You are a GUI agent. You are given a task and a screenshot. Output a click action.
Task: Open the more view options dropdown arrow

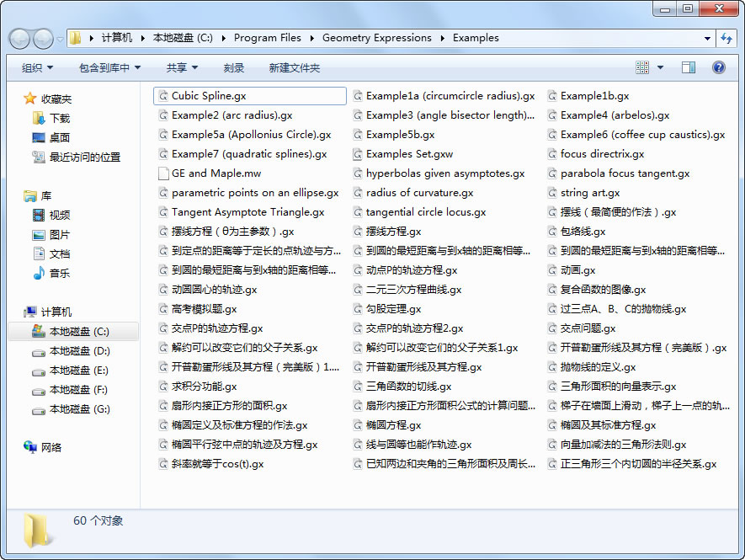tap(660, 67)
